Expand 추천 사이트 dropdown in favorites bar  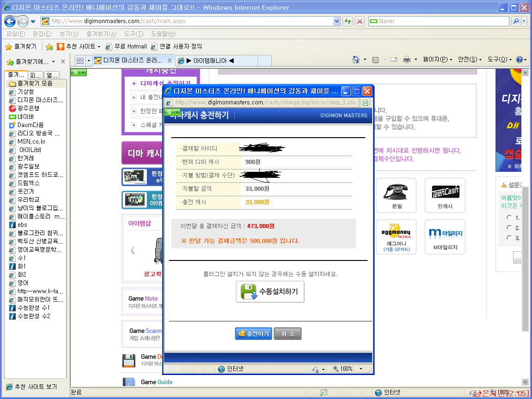point(99,47)
